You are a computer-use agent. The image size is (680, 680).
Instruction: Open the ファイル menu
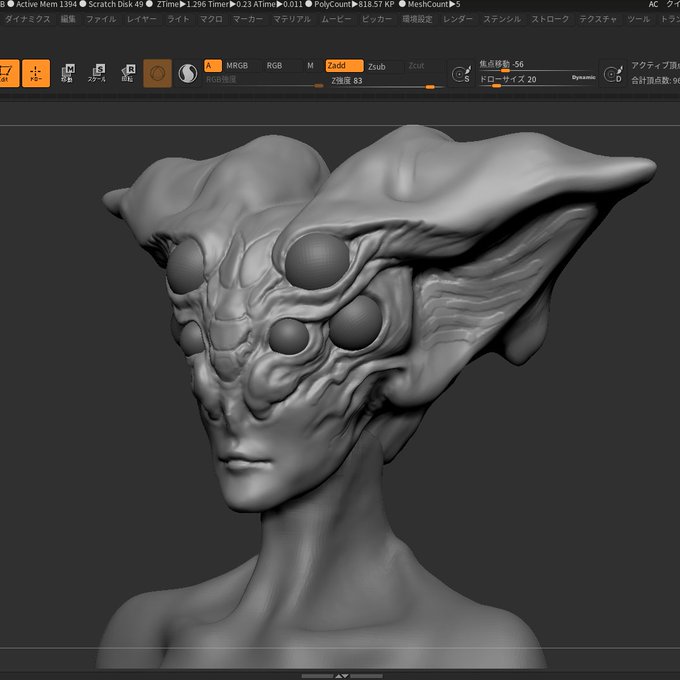tap(101, 19)
